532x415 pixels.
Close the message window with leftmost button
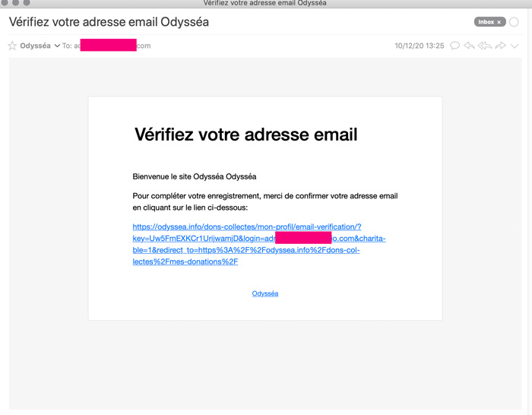click(x=5, y=2)
